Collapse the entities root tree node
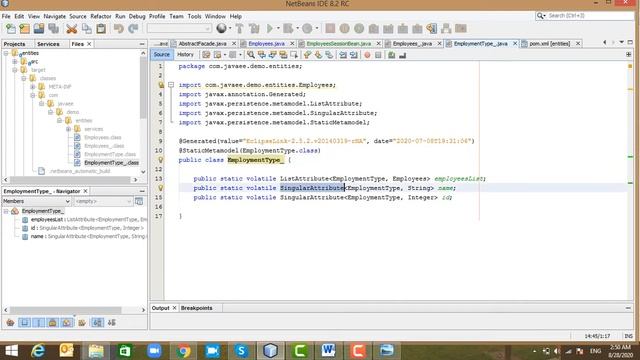 [x=6, y=53]
